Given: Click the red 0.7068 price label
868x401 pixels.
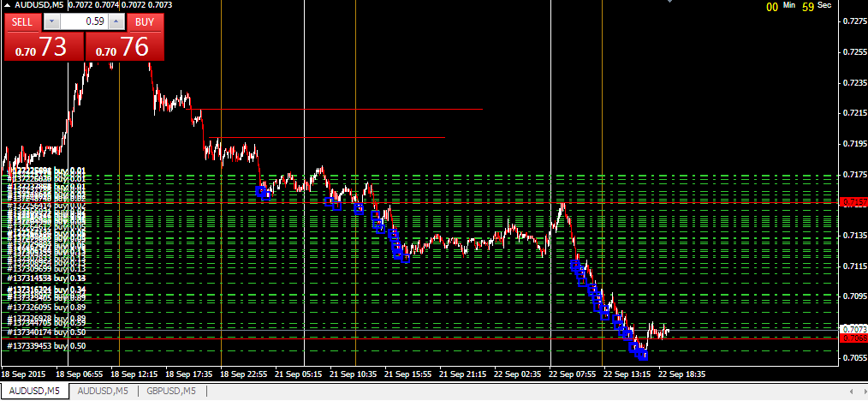Looking at the screenshot, I should [x=853, y=338].
